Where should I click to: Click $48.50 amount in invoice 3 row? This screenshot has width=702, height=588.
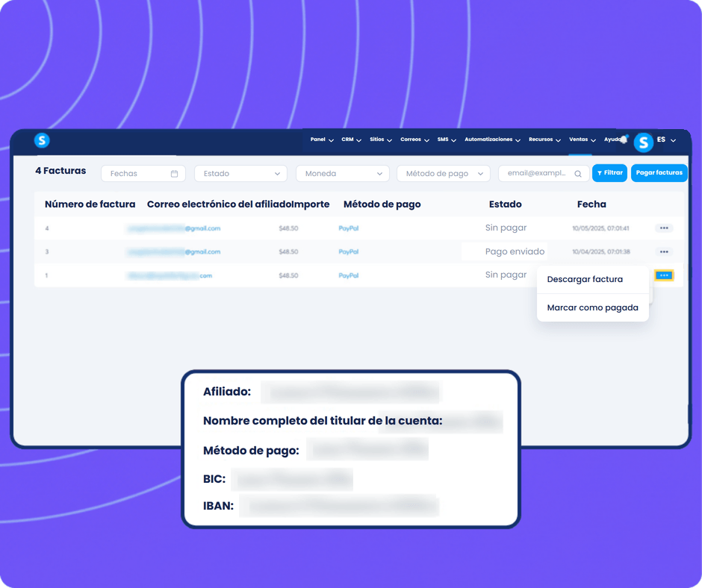click(288, 251)
